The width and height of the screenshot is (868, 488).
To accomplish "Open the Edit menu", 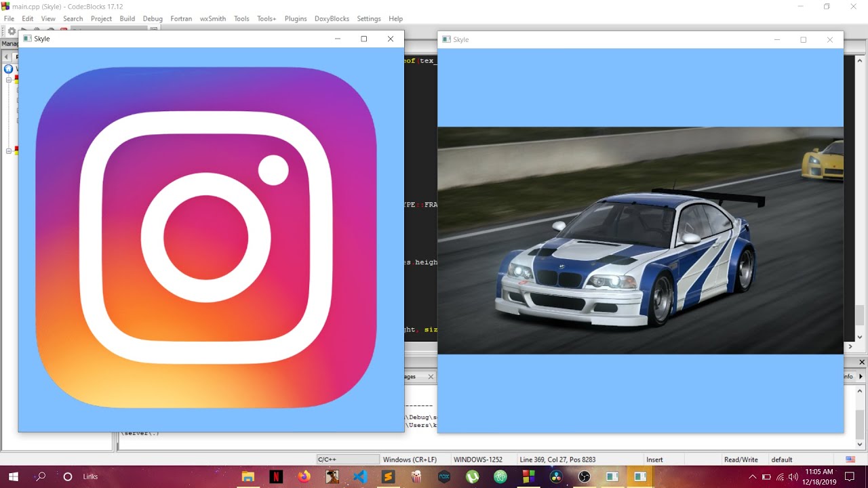I will (27, 18).
